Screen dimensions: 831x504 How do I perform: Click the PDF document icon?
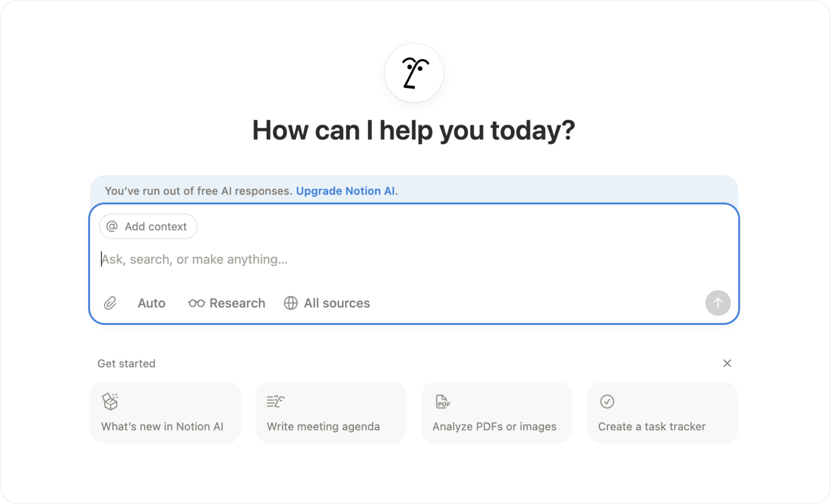pyautogui.click(x=442, y=401)
